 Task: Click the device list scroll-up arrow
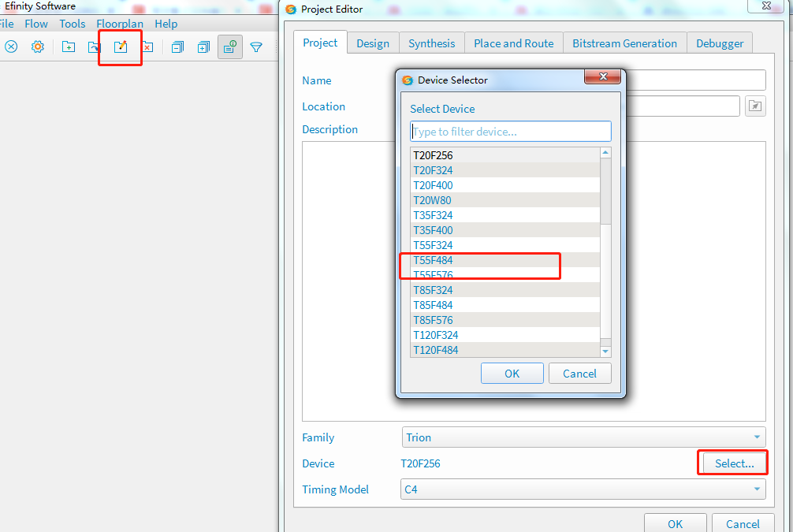coord(605,152)
